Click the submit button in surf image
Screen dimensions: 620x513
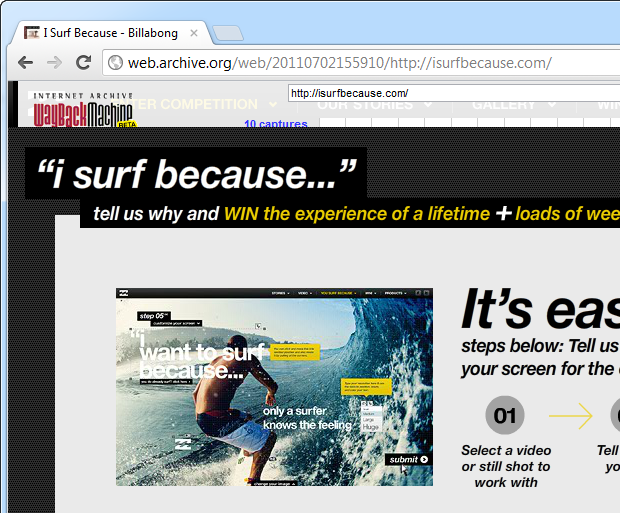coord(408,460)
